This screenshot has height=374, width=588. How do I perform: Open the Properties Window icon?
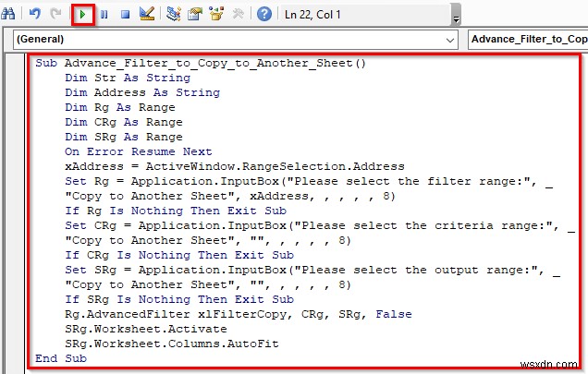click(x=195, y=14)
